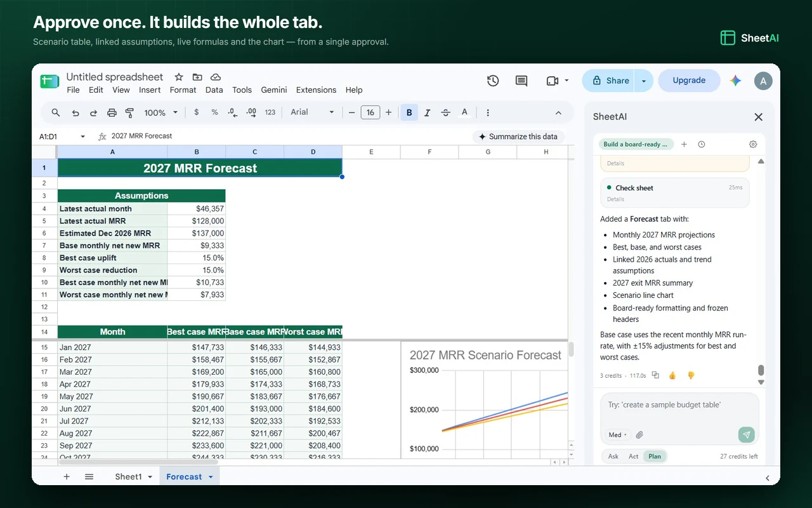Open the Gemini sparkle icon

pos(736,81)
